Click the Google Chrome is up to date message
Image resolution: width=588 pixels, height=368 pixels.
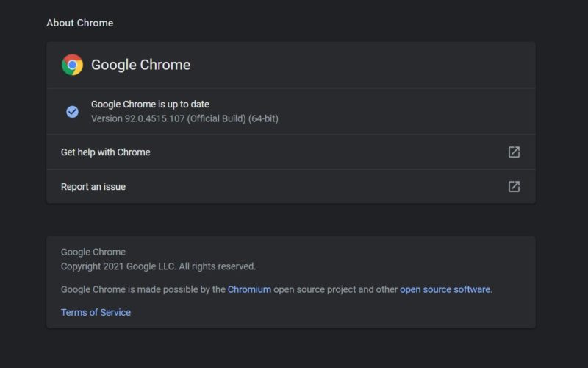tap(150, 104)
